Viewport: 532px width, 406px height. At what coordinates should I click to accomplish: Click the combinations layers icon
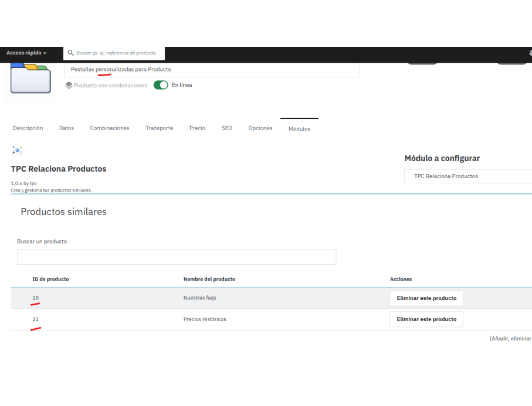click(69, 86)
